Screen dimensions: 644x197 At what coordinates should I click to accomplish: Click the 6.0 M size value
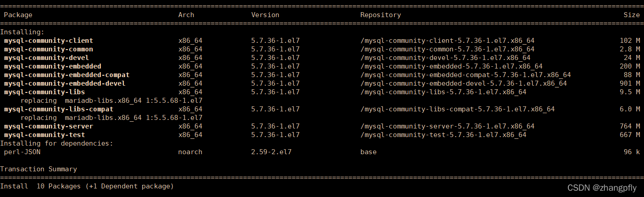coord(630,109)
